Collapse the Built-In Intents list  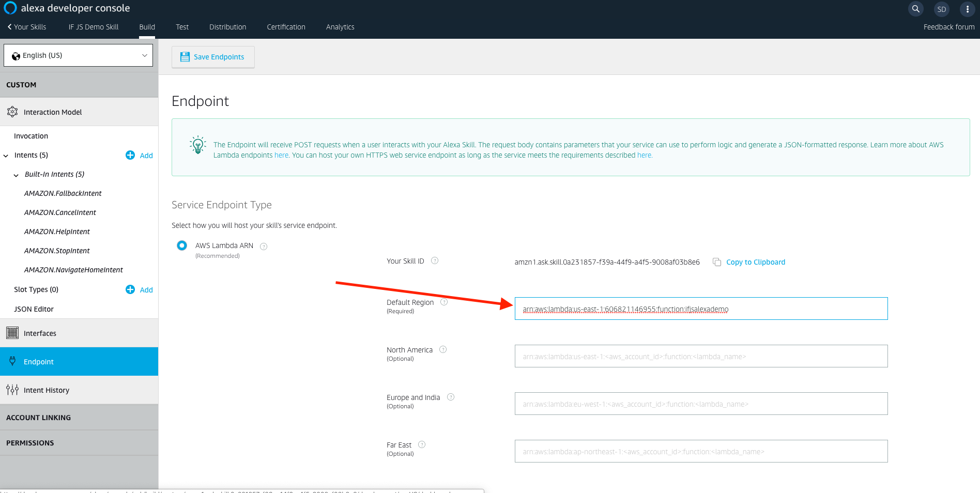[16, 175]
